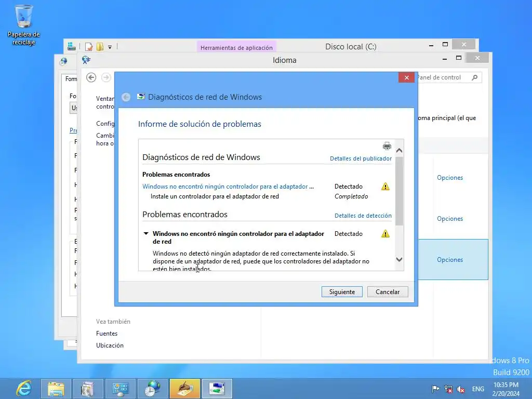
Task: Open the clock showing 10:35 PM
Action: (506, 389)
